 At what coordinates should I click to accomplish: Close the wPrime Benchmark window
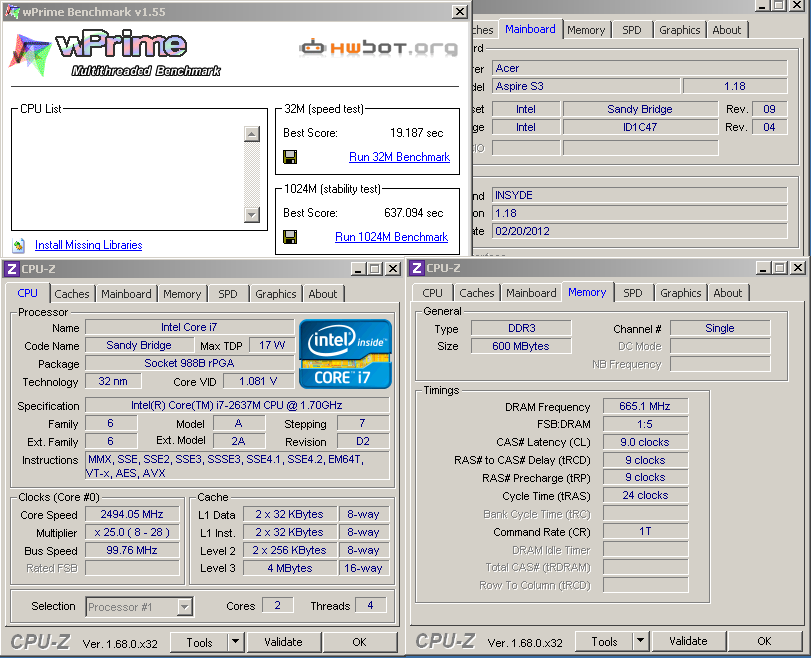(x=460, y=11)
